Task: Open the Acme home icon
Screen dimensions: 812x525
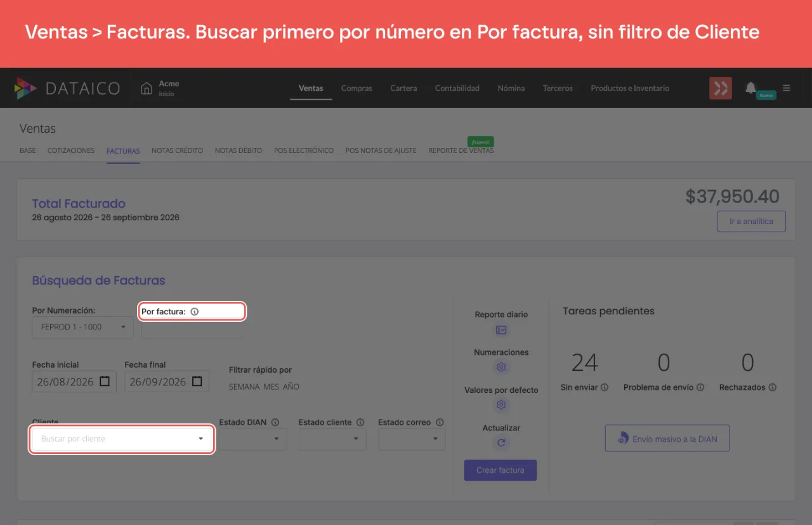Action: coord(147,88)
